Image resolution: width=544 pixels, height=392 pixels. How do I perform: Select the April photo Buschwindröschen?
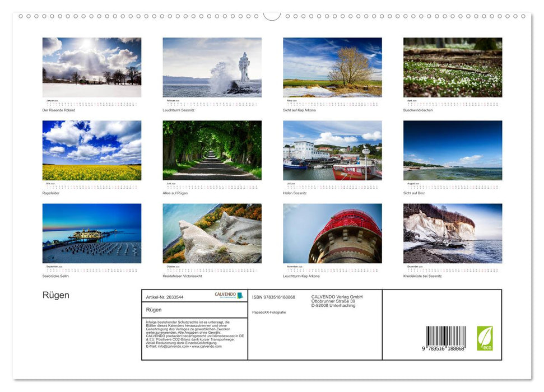(x=452, y=67)
